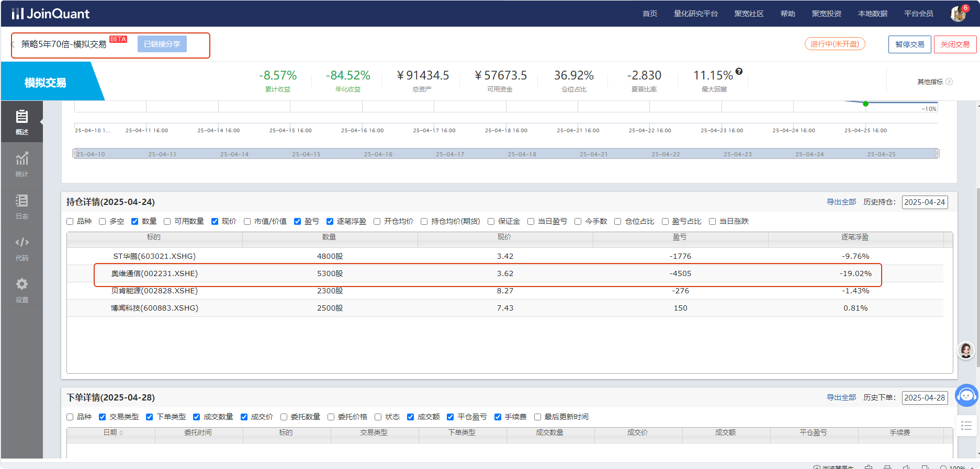This screenshot has width=980, height=469.
Task: Click the 25-04-17 mark on the range slider
Action: 450,154
